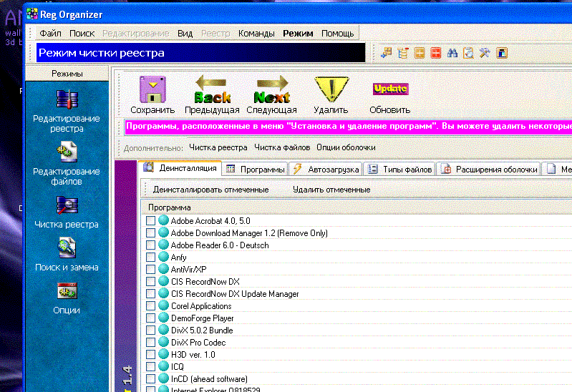Open the Режим menu
This screenshot has width=572, height=392.
[x=298, y=33]
